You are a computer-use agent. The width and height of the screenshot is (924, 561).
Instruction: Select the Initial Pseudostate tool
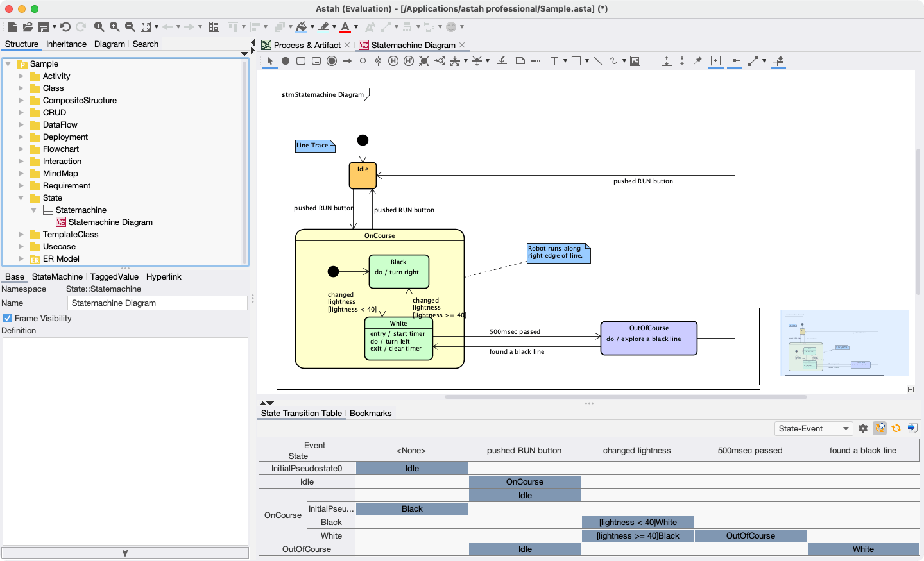pos(286,61)
